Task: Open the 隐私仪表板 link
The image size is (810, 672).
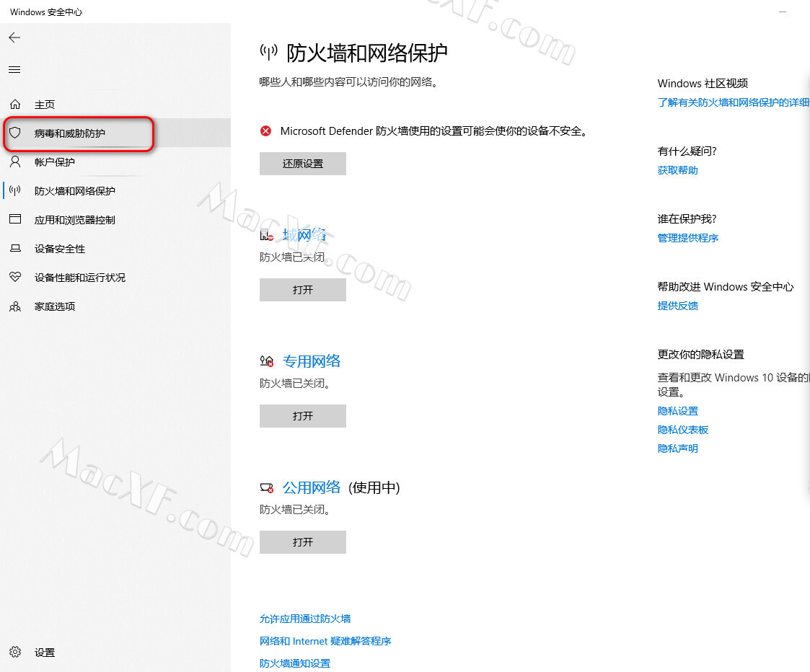Action: [683, 429]
